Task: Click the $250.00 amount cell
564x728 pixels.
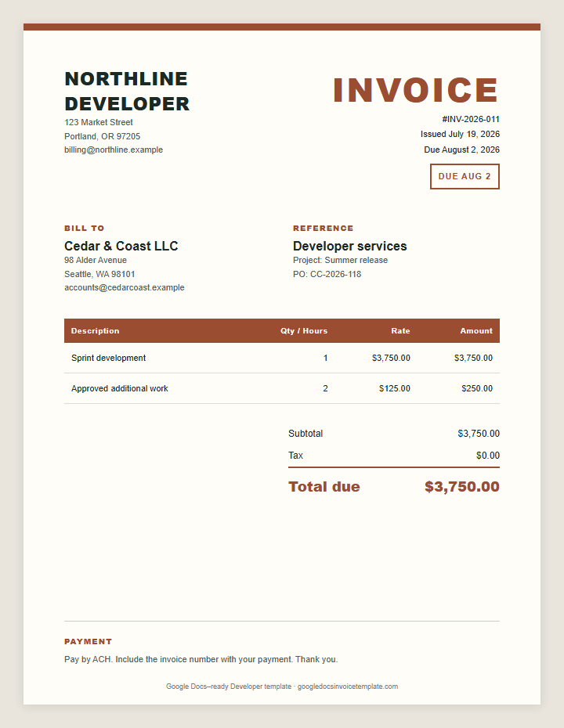Action: coord(477,388)
